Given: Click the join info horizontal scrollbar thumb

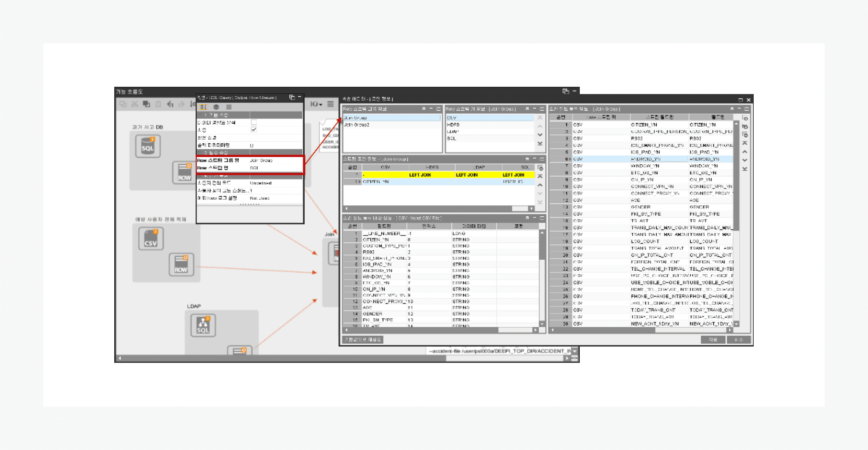Looking at the screenshot, I should (520, 208).
